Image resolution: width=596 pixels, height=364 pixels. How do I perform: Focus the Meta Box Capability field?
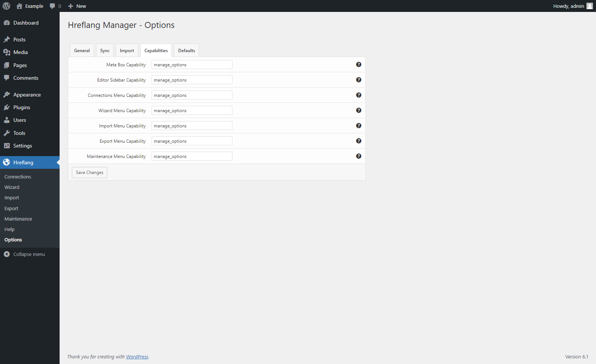pyautogui.click(x=192, y=64)
